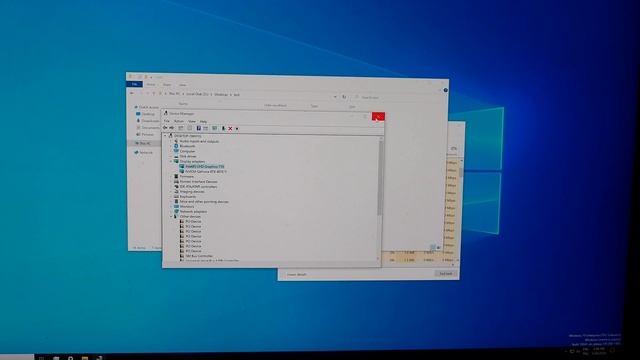Sort by Name column header in Explorer
The height and width of the screenshot is (360, 640).
click(183, 104)
